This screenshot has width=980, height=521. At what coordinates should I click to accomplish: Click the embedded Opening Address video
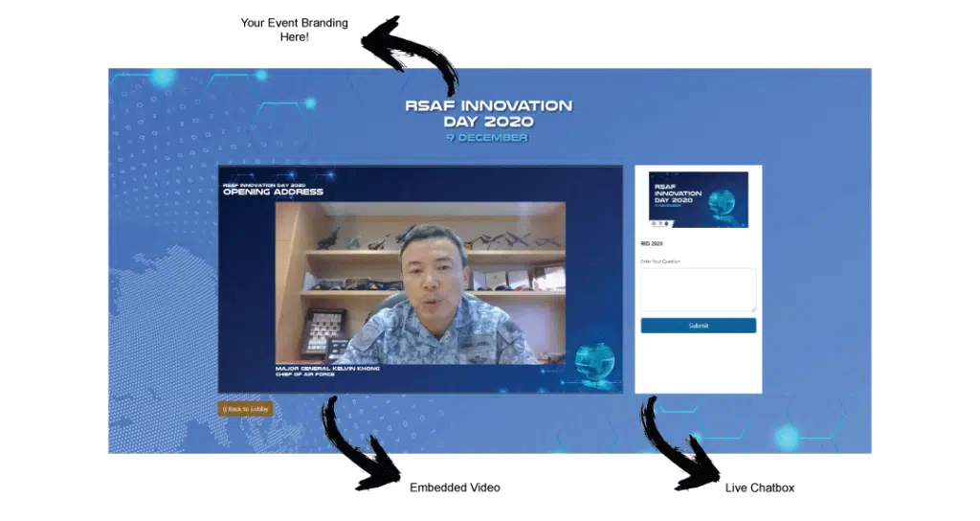(420, 279)
